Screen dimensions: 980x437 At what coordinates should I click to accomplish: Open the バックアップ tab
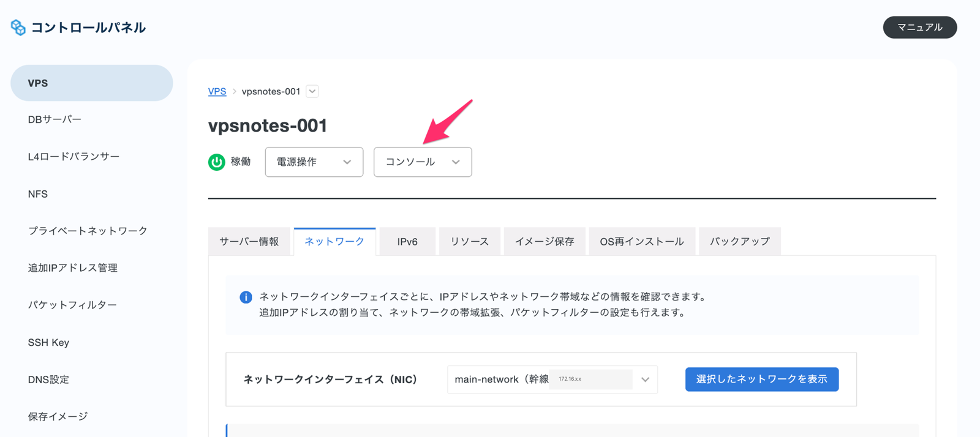pos(740,241)
